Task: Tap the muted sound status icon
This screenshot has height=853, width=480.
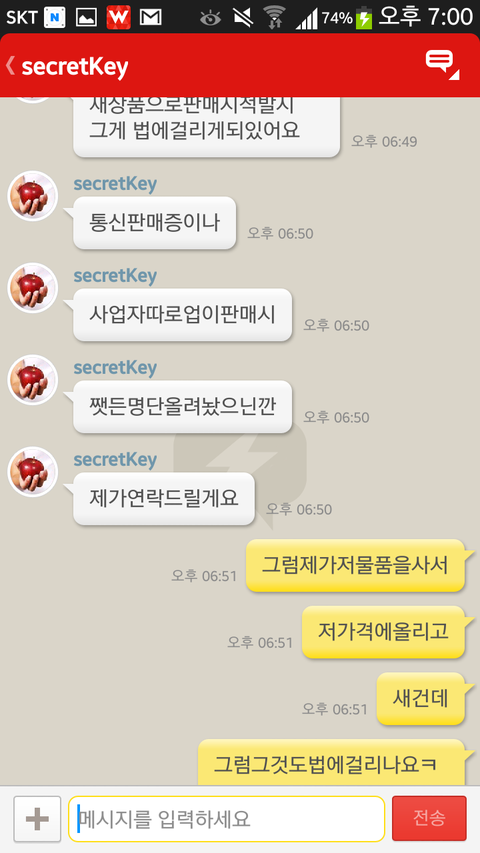Action: (x=243, y=18)
